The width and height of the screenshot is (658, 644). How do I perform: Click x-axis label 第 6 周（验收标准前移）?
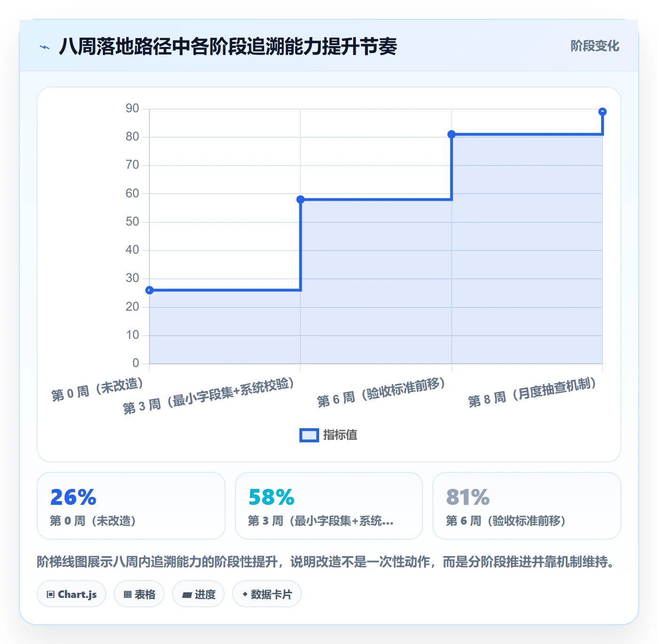click(x=381, y=392)
